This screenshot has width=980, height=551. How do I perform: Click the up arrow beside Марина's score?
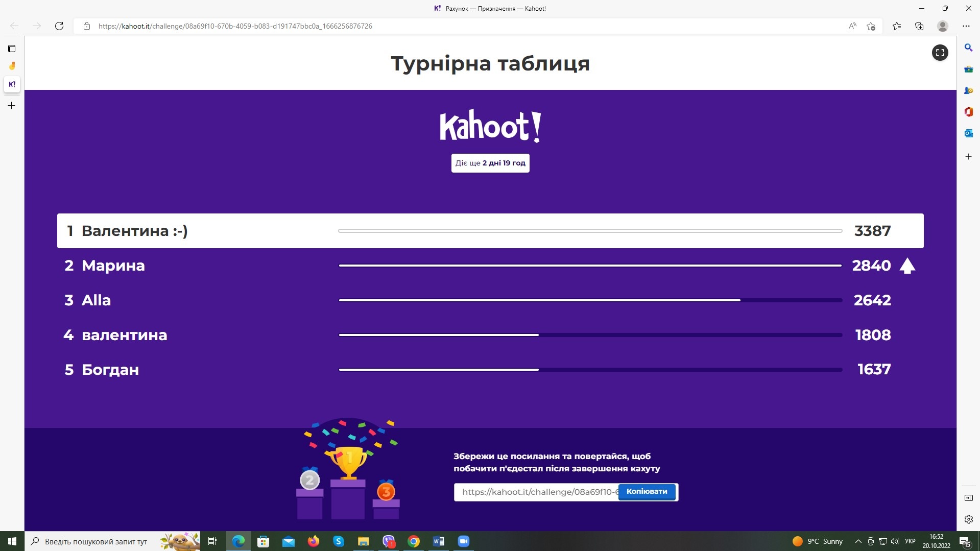907,266
